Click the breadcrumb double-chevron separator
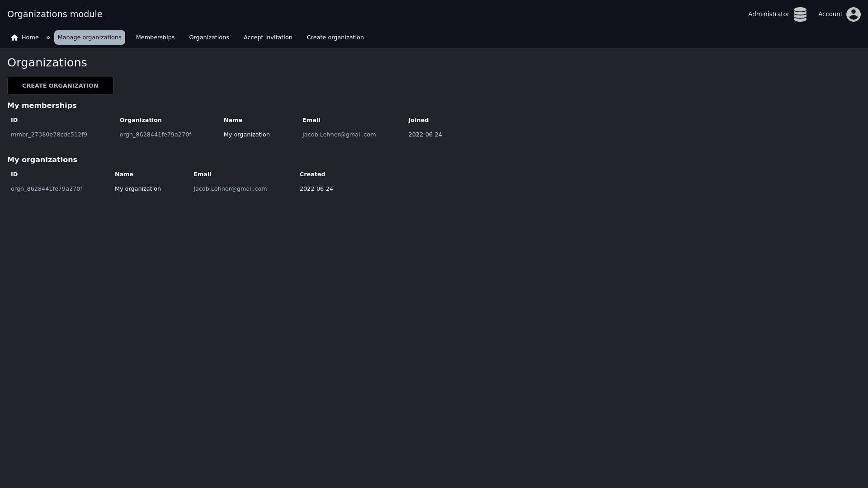This screenshot has height=488, width=868. tap(48, 38)
